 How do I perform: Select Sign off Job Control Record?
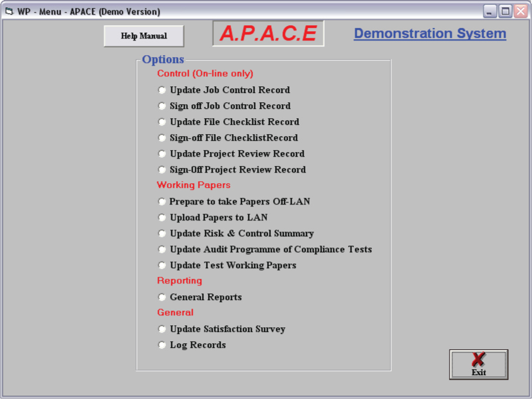pyautogui.click(x=162, y=106)
